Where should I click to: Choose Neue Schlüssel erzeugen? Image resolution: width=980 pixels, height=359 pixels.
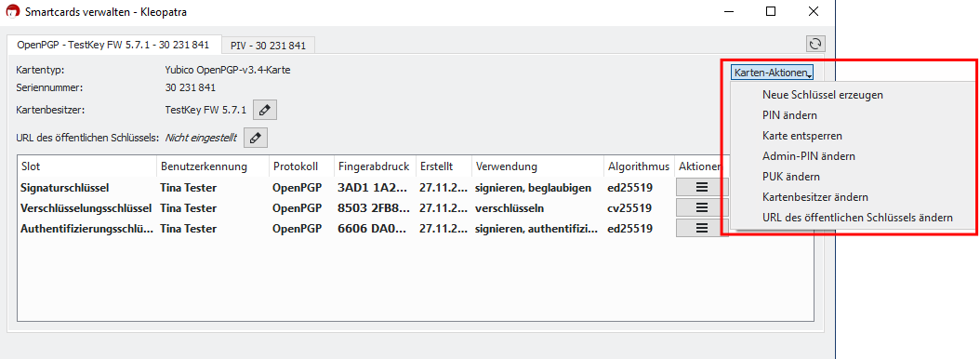point(823,95)
